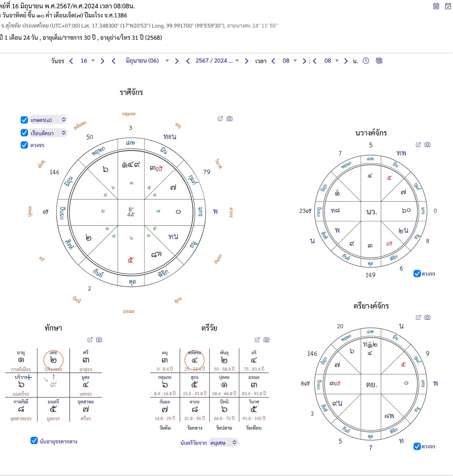Select the สหัสชะ cell in ตรีวัย table
Screen dimensions: 453x476
[x=195, y=360]
